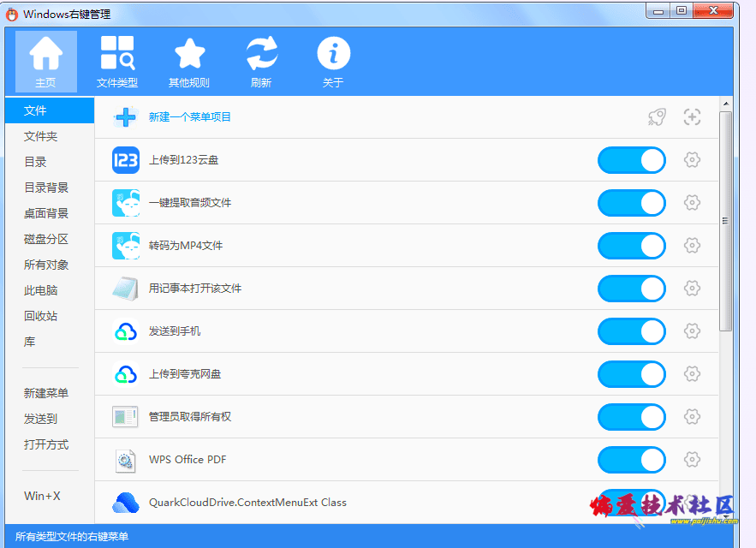Open the 其他规则 star section

pos(189,62)
